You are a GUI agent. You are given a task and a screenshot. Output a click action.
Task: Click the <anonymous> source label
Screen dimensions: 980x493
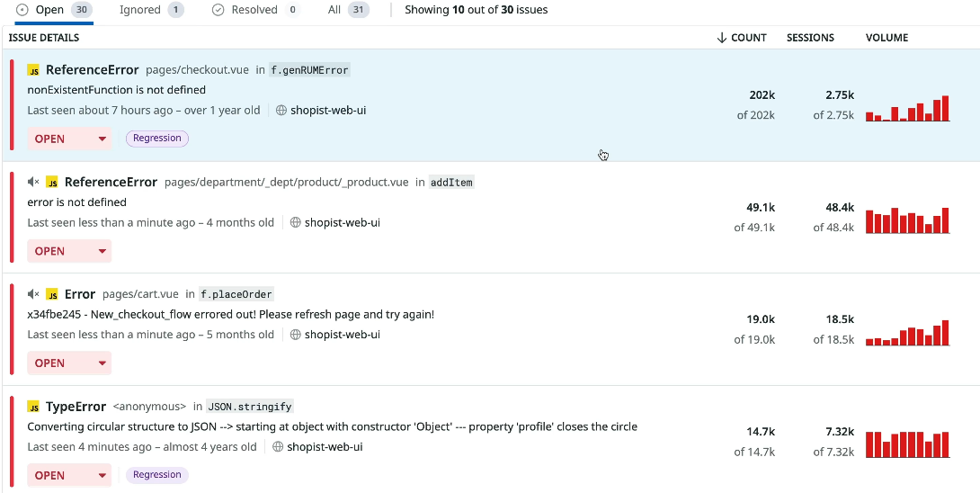point(149,408)
